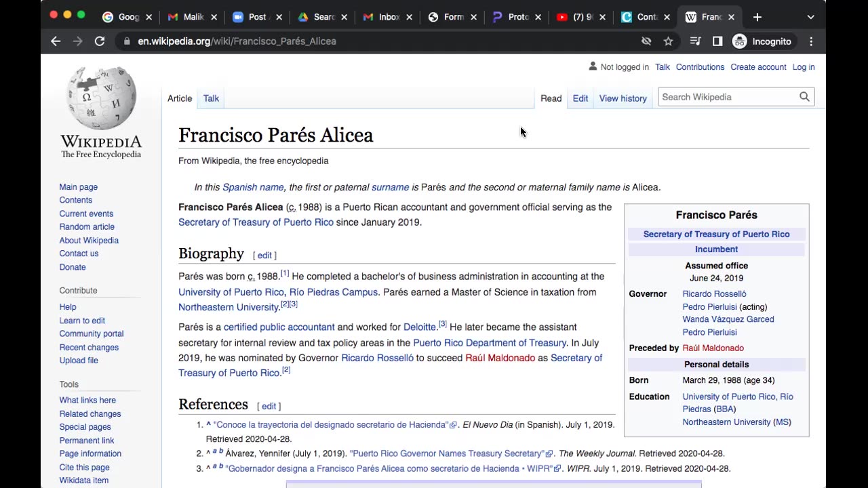Close the Google tab
Image resolution: width=868 pixels, height=488 pixels.
point(149,17)
